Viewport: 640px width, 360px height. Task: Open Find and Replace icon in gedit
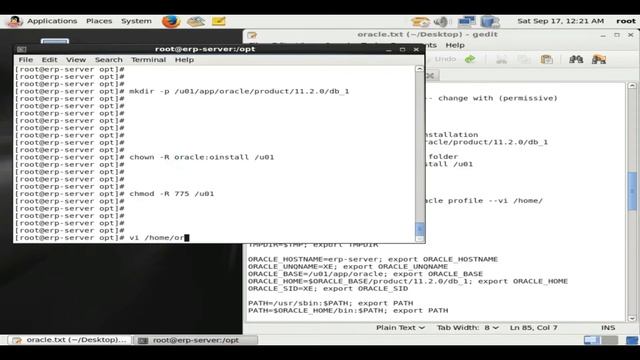point(599,60)
